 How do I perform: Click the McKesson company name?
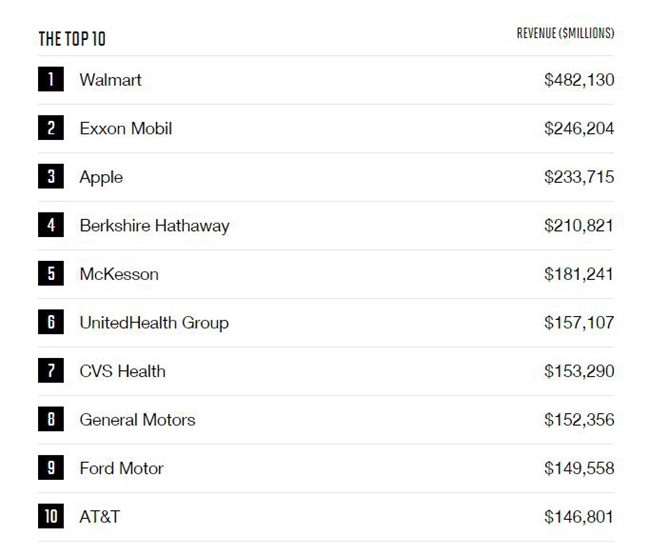click(x=119, y=274)
